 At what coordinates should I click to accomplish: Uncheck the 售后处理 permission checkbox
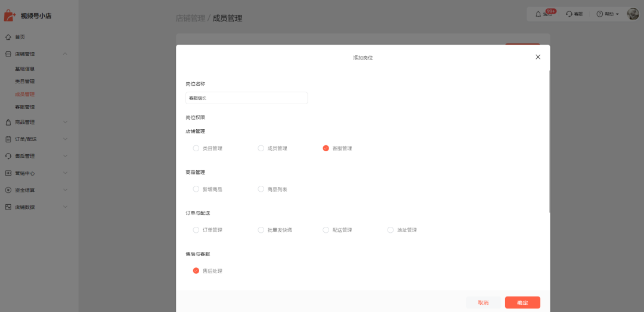(196, 270)
